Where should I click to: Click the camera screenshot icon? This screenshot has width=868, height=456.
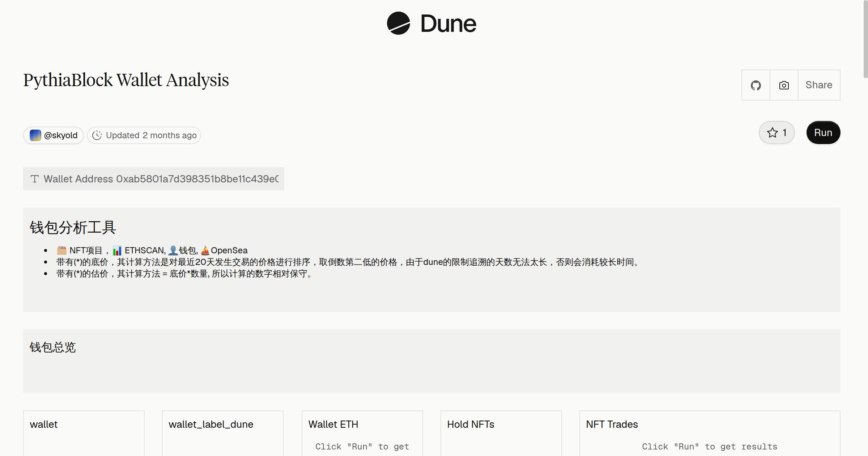[784, 85]
